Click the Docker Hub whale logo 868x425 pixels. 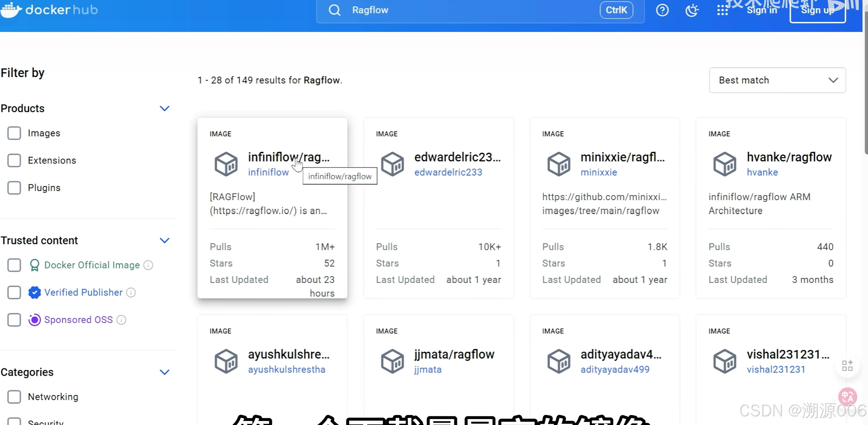point(11,10)
